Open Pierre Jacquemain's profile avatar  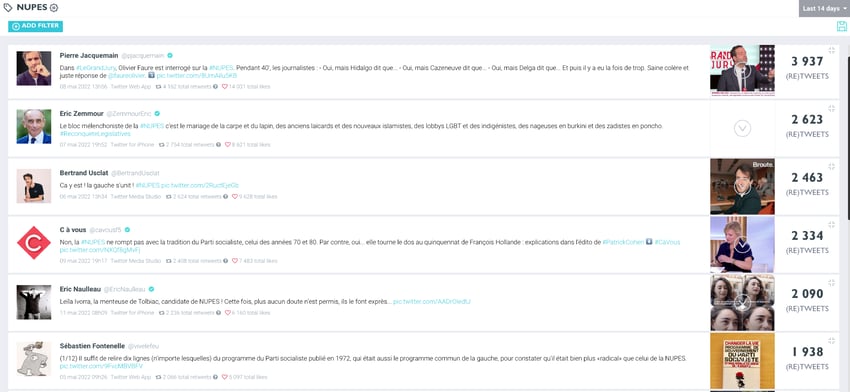[x=34, y=68]
